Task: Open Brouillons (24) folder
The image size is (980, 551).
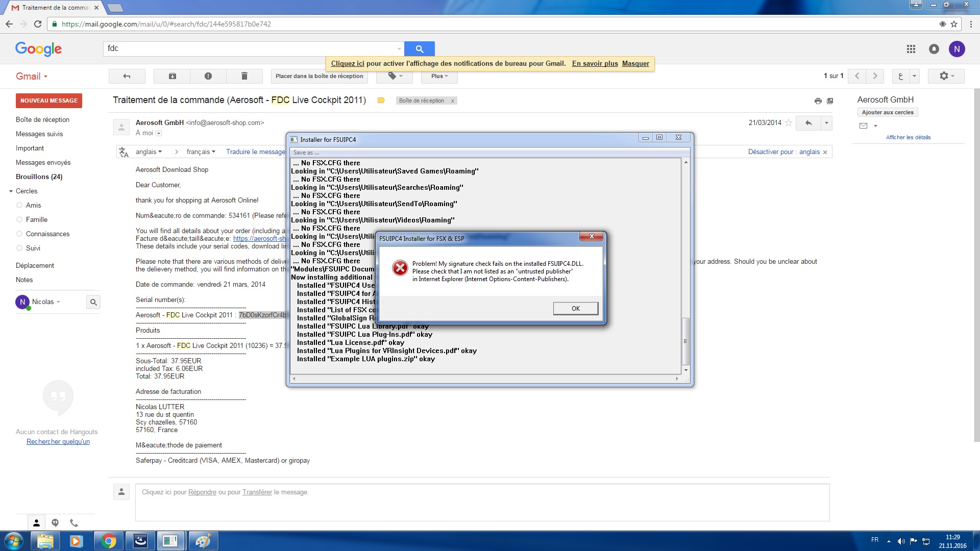Action: (x=39, y=177)
